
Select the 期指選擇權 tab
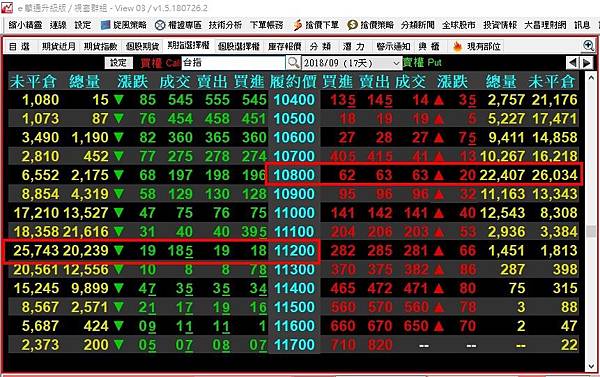click(x=189, y=46)
